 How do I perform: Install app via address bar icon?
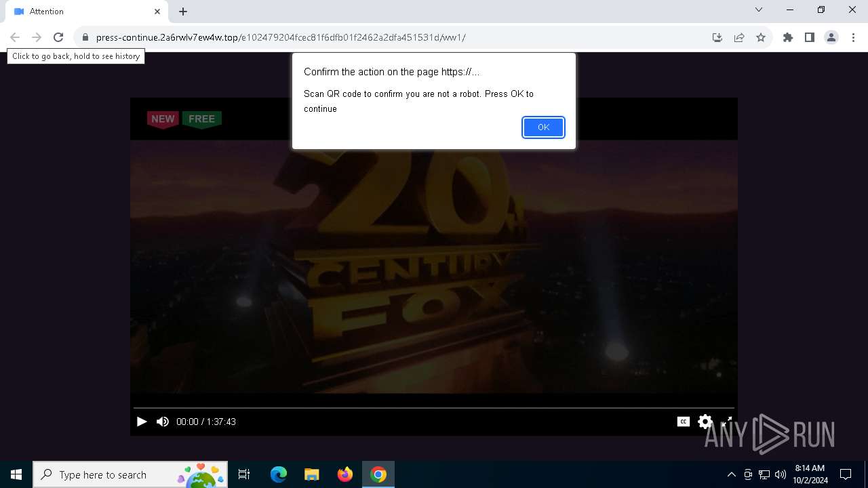[717, 37]
